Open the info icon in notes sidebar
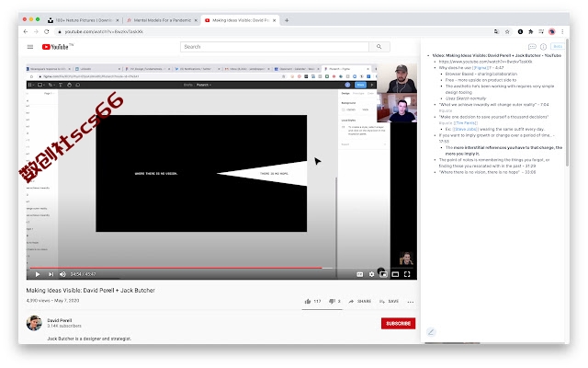Image resolution: width=588 pixels, height=368 pixels. [543, 47]
